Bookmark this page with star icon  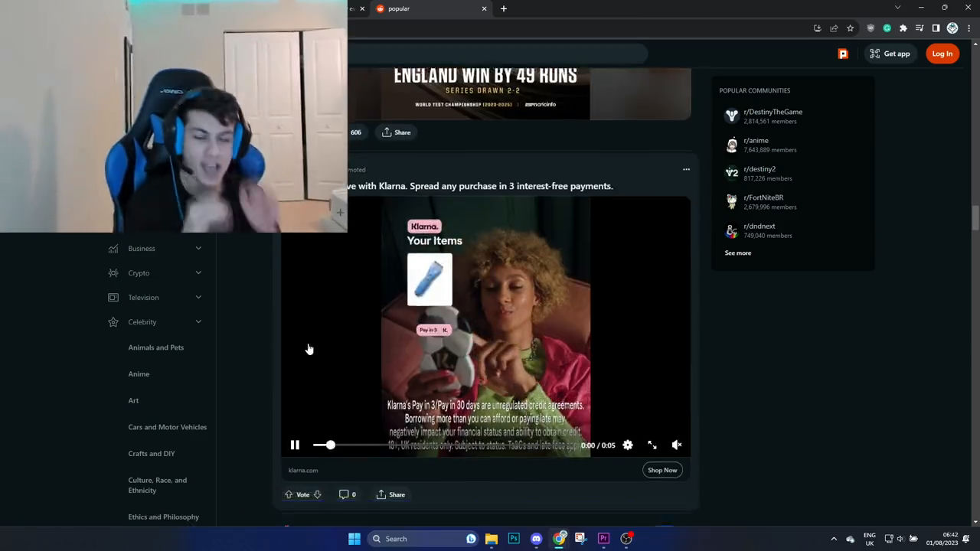pos(850,28)
